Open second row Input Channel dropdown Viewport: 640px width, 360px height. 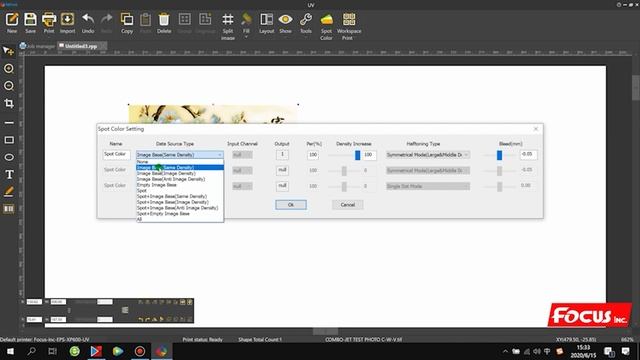click(242, 171)
